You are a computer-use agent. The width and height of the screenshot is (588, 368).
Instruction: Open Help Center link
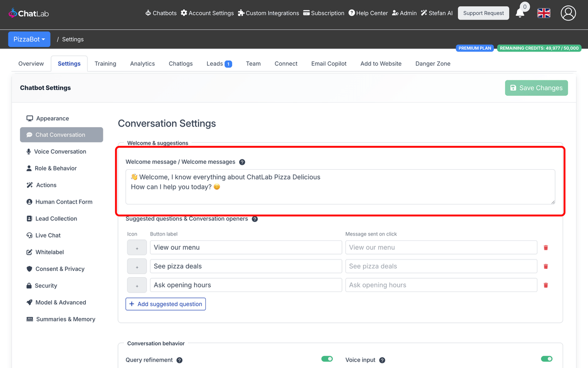(x=368, y=13)
